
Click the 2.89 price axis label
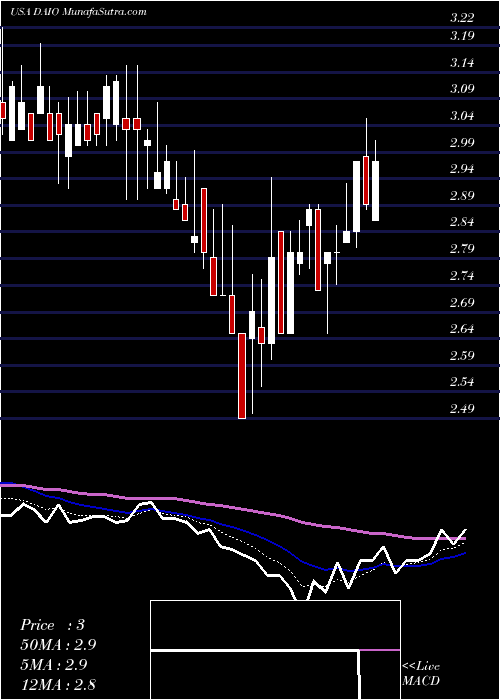tap(462, 196)
